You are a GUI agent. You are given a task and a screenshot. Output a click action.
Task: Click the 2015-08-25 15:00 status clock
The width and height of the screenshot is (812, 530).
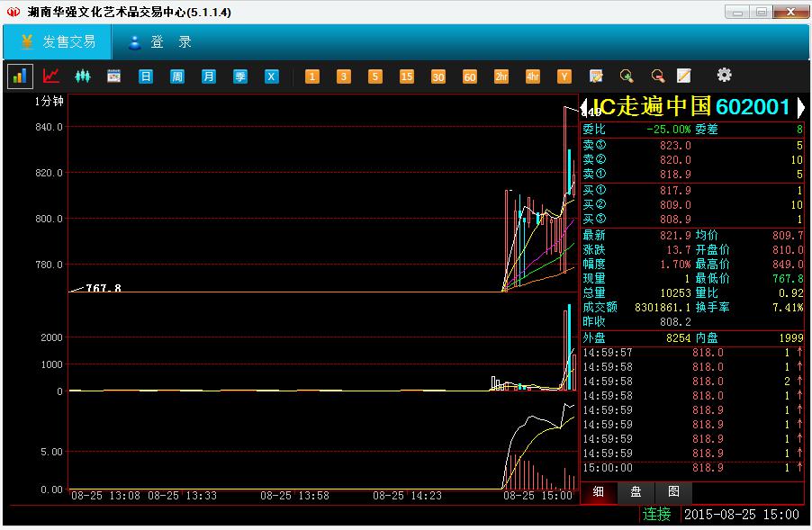(741, 515)
